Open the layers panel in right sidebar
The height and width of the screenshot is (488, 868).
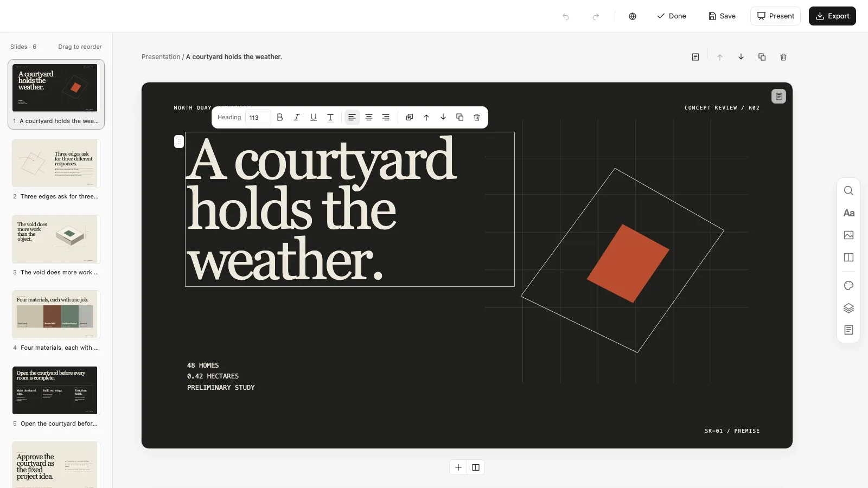[x=849, y=308]
